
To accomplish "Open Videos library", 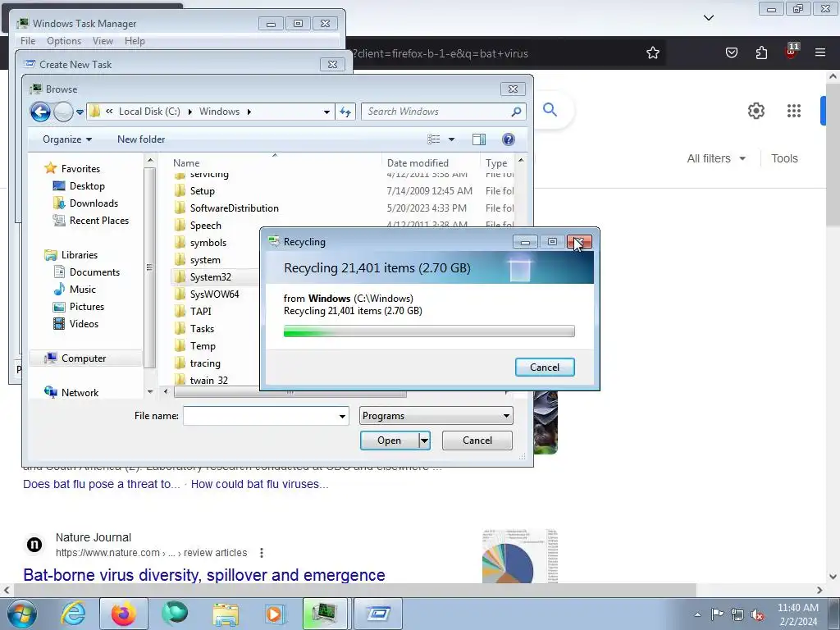I will (x=84, y=323).
